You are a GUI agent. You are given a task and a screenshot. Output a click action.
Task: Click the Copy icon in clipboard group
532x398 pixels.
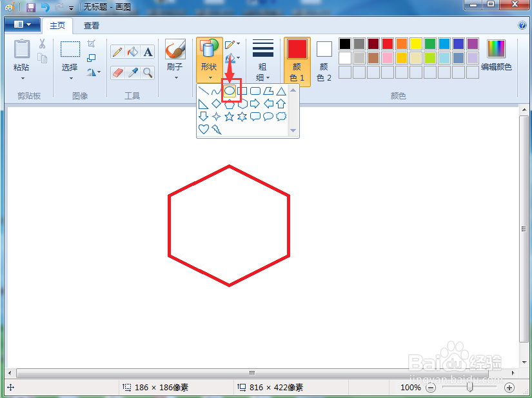(43, 58)
